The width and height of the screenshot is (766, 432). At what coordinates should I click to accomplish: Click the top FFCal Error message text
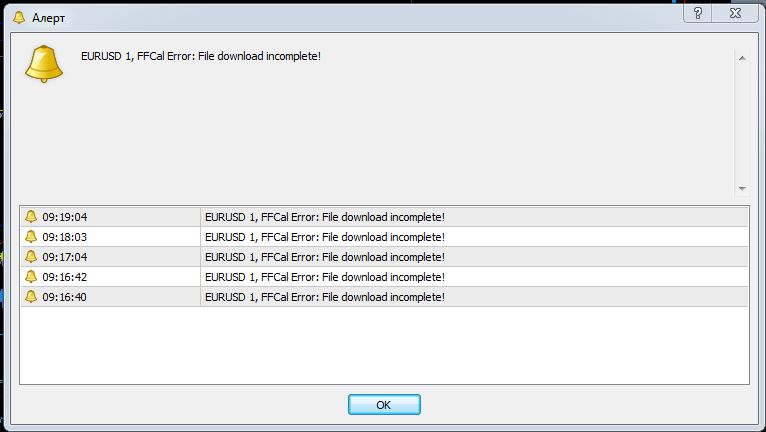201,56
